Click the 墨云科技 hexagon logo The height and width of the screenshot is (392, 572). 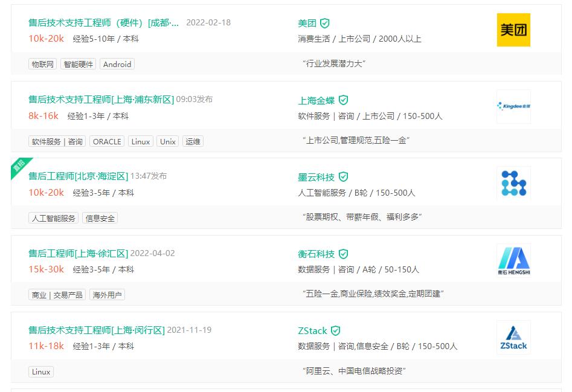513,183
